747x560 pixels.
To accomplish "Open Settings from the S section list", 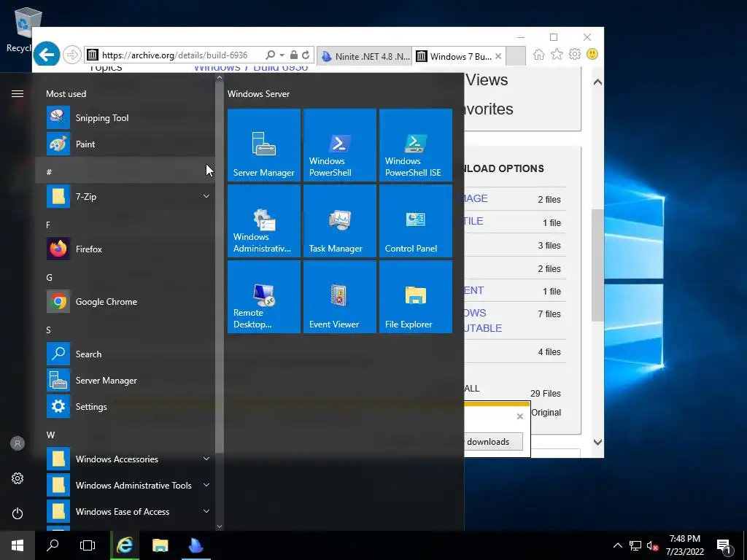I will [125, 407].
